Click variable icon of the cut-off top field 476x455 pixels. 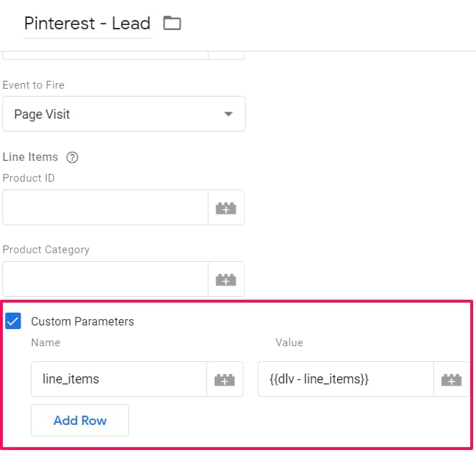click(226, 55)
